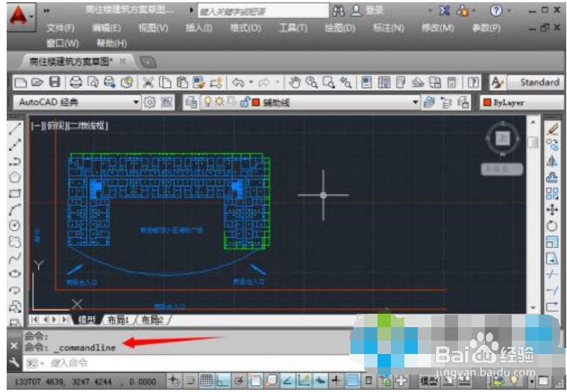
Task: Open the Layer Properties Manager icon
Action: (x=191, y=102)
